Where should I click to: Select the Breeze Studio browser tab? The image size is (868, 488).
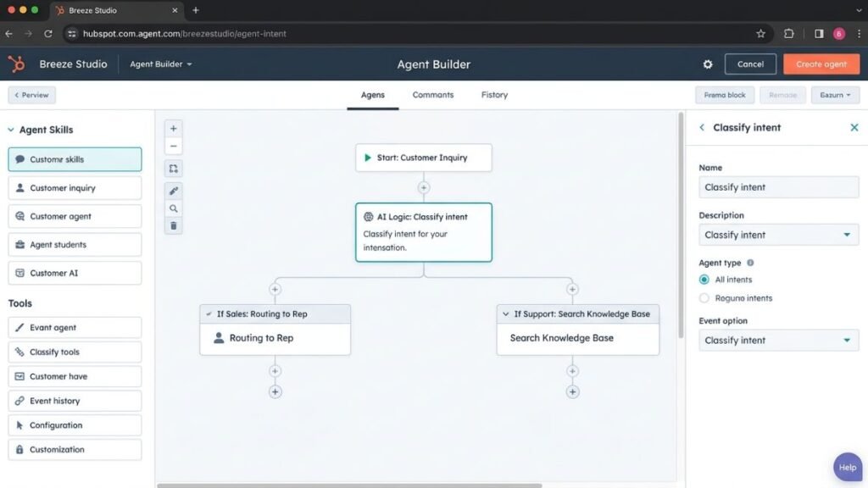(116, 10)
